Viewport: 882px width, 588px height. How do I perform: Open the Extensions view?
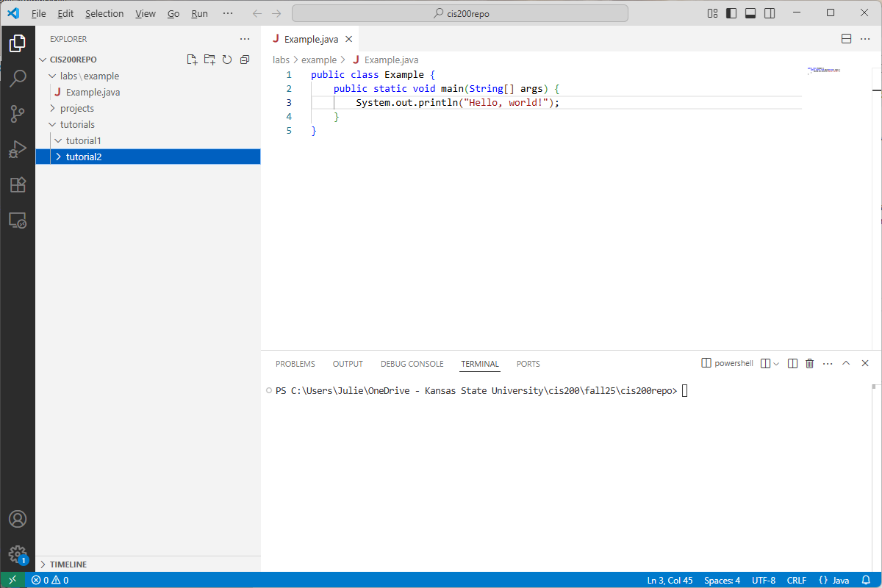(18, 184)
